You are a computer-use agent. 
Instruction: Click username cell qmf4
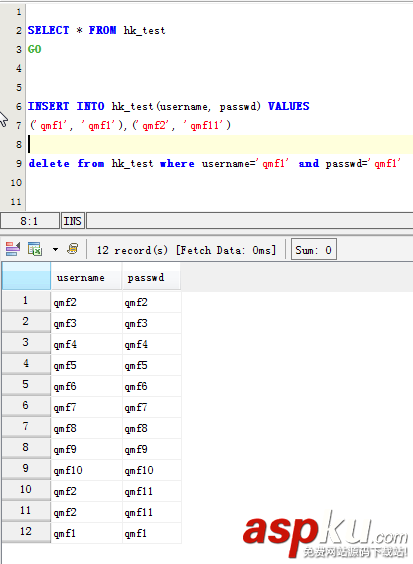tap(86, 344)
